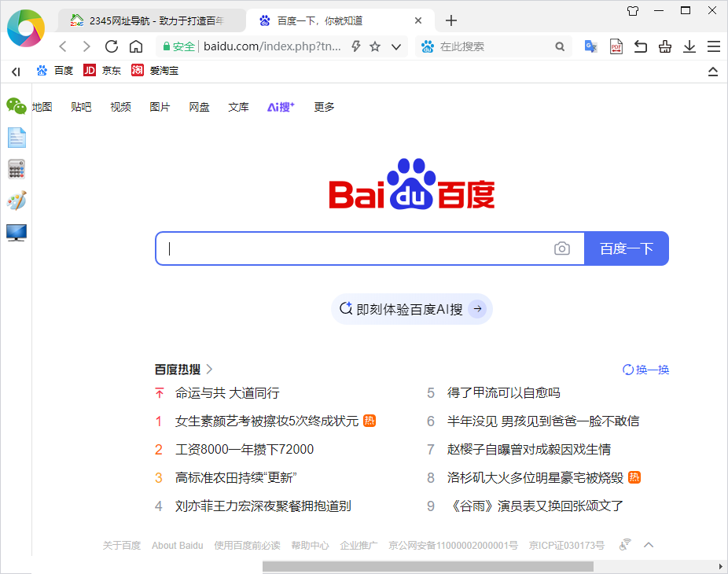Click the browser forward arrow
The width and height of the screenshot is (728, 574).
click(x=86, y=46)
